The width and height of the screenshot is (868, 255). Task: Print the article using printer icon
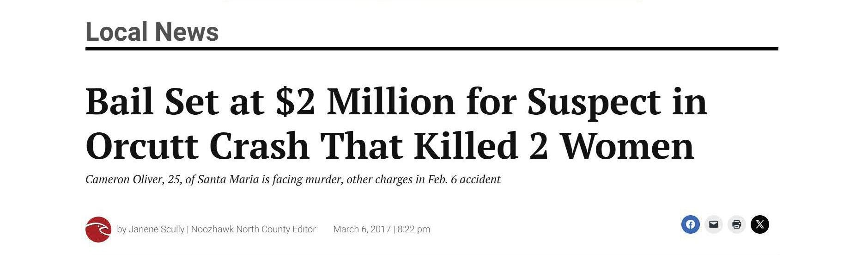[x=736, y=224]
